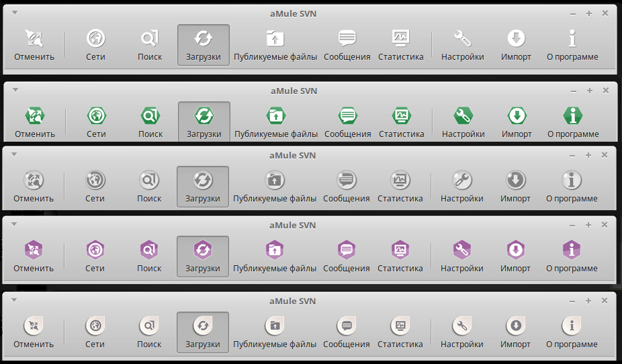Show gray round Статистика icon
Viewport: 622px width, 364px height.
click(x=400, y=180)
